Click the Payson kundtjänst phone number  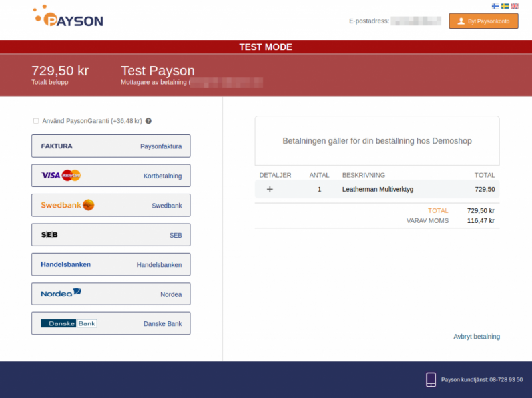click(482, 379)
